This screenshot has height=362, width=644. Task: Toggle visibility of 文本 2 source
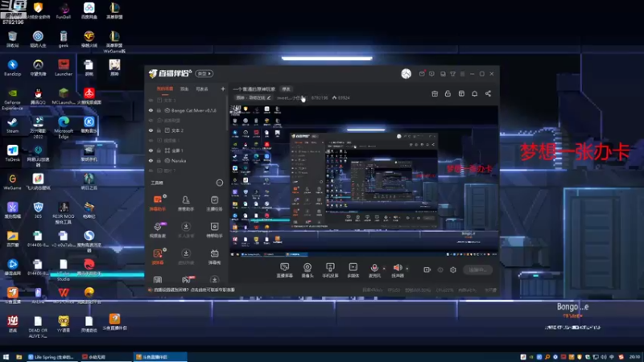151,130
